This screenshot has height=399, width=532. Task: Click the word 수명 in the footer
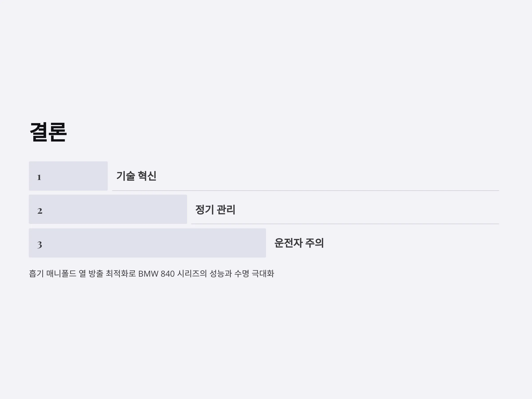click(242, 274)
